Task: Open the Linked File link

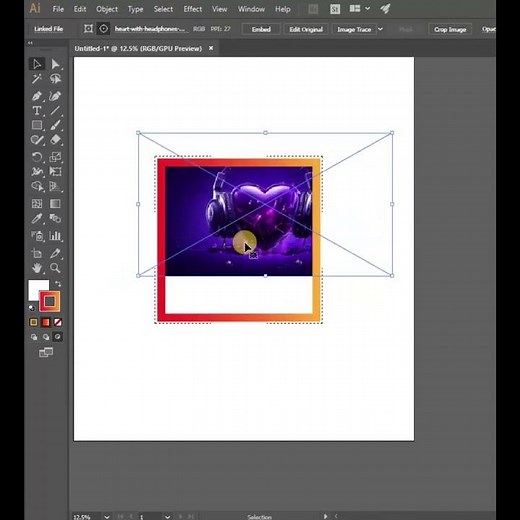Action: 49,29
